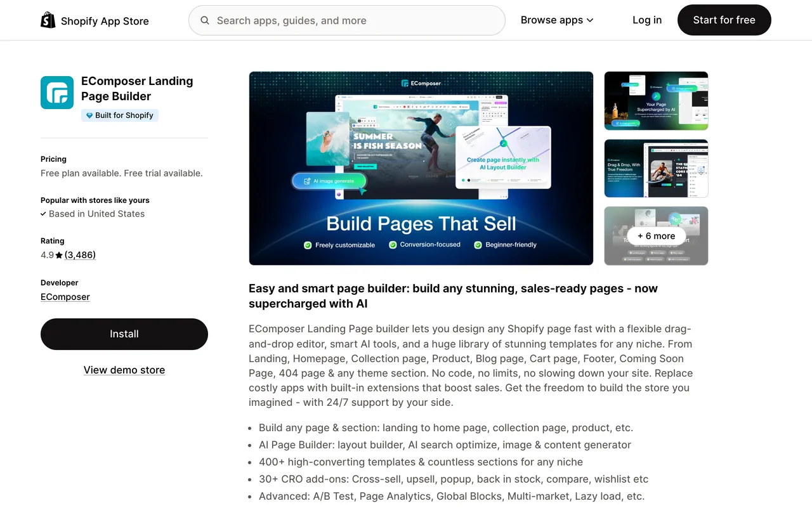Screen dimensions: 812x520
Task: Click the Shopify bag logo icon
Action: point(48,20)
